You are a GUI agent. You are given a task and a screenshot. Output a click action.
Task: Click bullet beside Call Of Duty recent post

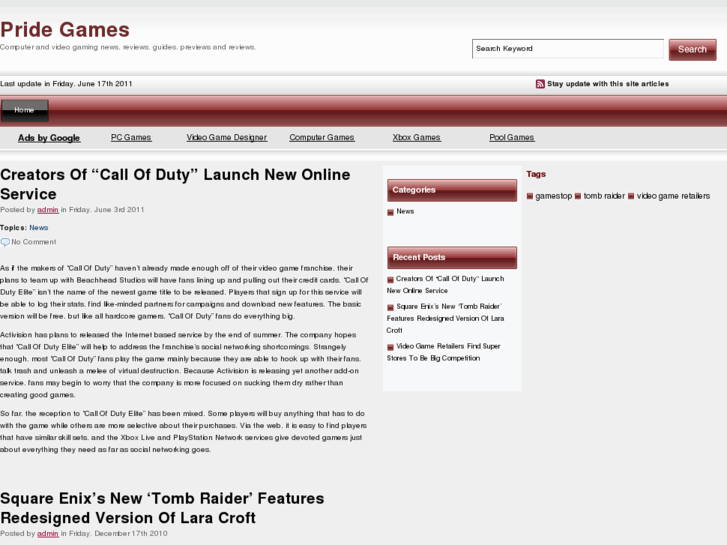pyautogui.click(x=390, y=280)
